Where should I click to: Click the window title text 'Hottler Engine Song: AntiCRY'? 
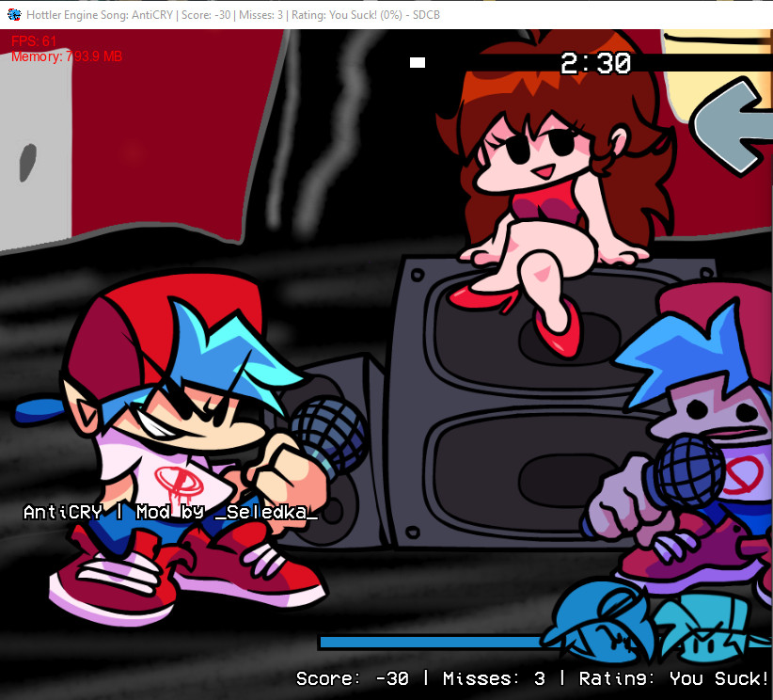pyautogui.click(x=100, y=15)
